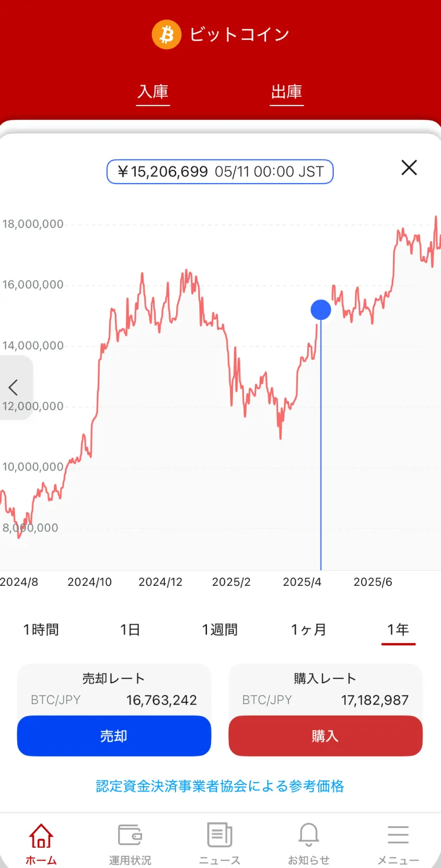The image size is (441, 868).
Task: Select the 1年 chart range
Action: (x=398, y=630)
